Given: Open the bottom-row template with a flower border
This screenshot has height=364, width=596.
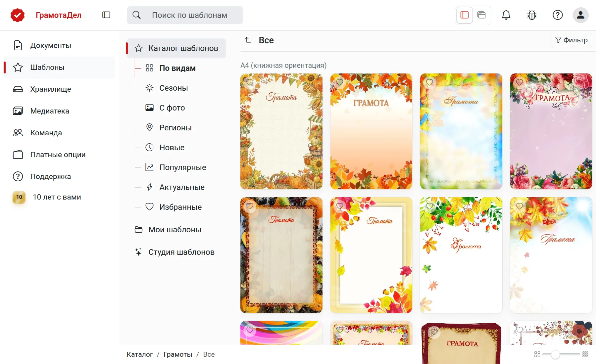Looking at the screenshot, I should pos(371,333).
